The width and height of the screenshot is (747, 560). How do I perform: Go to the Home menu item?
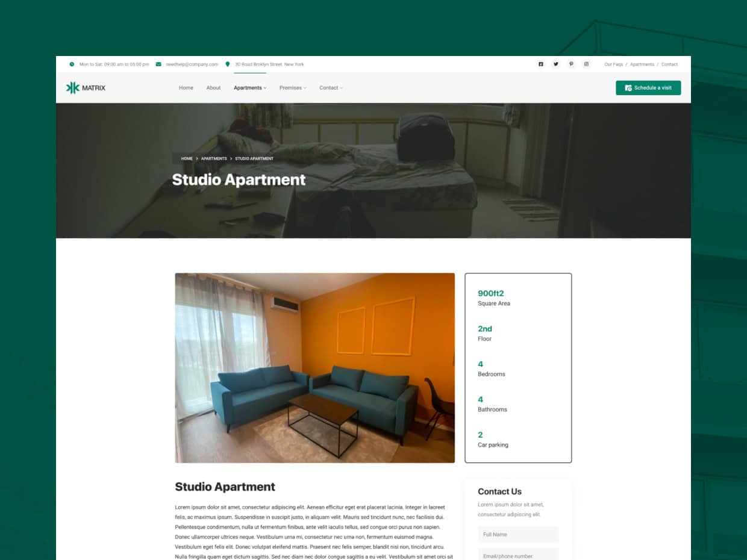tap(186, 88)
